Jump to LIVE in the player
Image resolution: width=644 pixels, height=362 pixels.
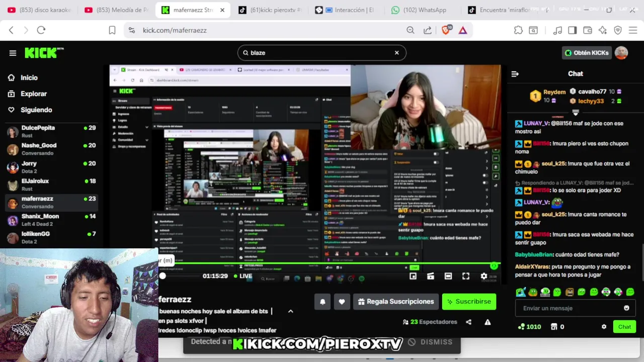click(x=243, y=276)
